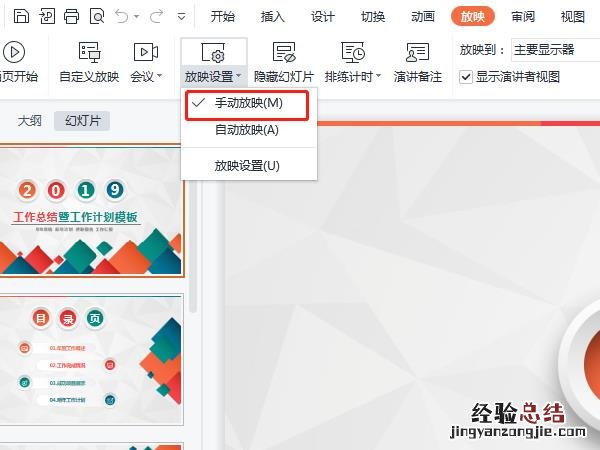The height and width of the screenshot is (450, 600).
Task: Select the 放映 tab
Action: 473,16
